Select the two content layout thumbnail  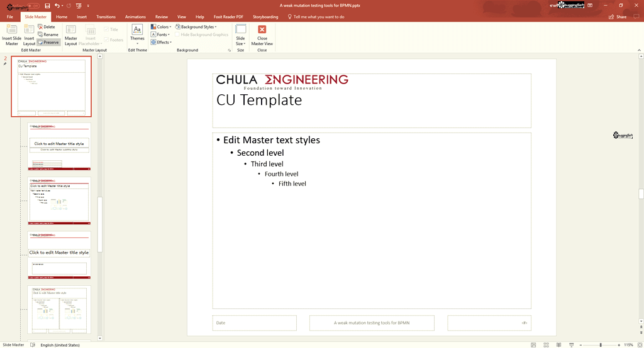click(x=59, y=310)
